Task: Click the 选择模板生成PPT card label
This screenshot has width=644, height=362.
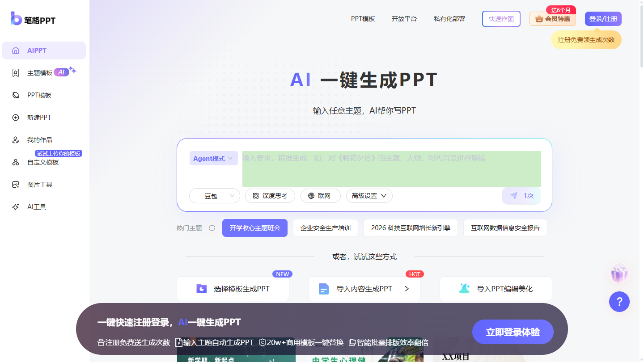Action: pyautogui.click(x=241, y=289)
